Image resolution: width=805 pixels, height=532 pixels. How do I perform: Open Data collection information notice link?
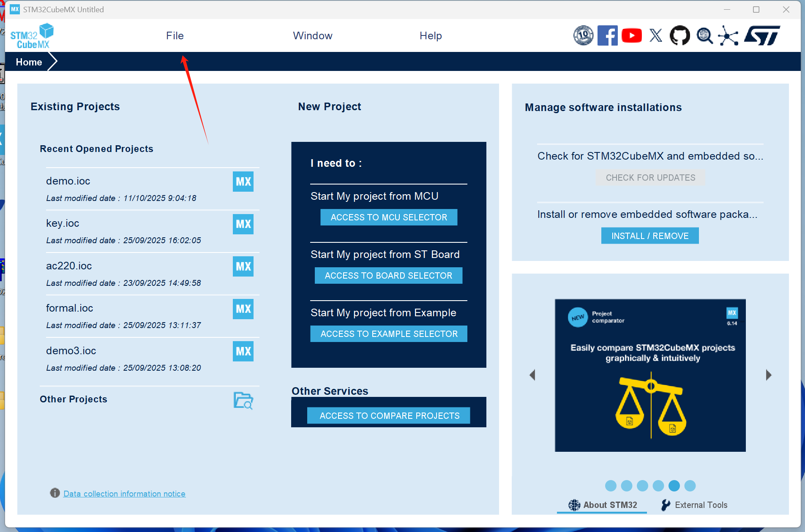(x=124, y=494)
